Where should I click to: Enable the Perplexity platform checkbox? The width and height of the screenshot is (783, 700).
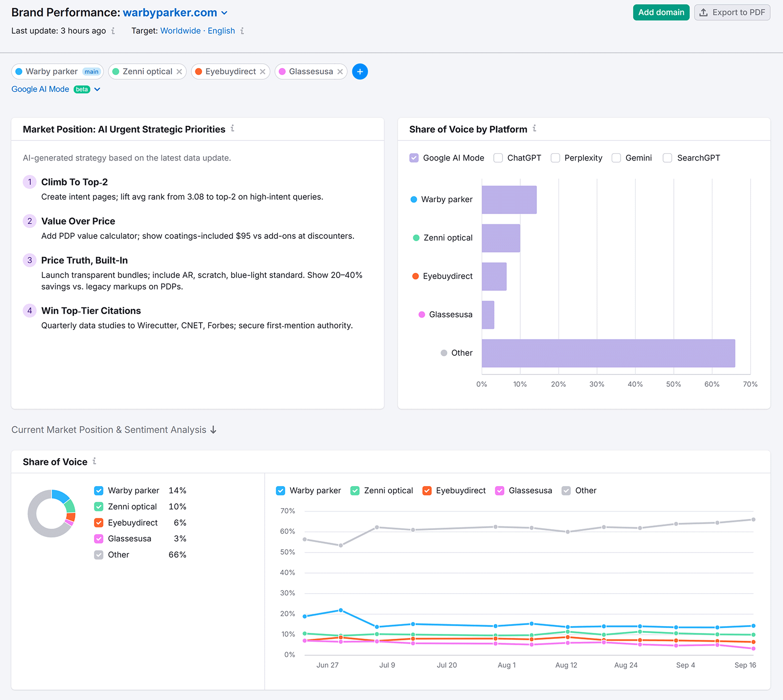click(555, 158)
